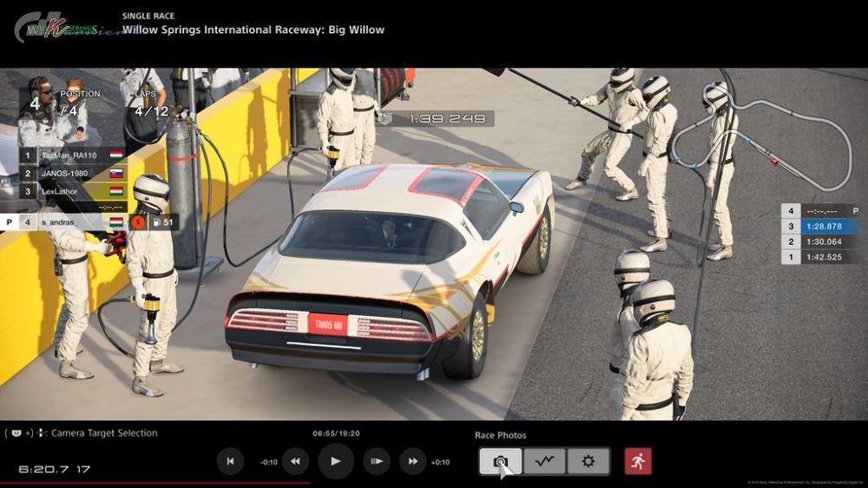Viewport: 868px width, 488px height.
Task: Click the replay progress bar at bottom
Action: (x=434, y=483)
